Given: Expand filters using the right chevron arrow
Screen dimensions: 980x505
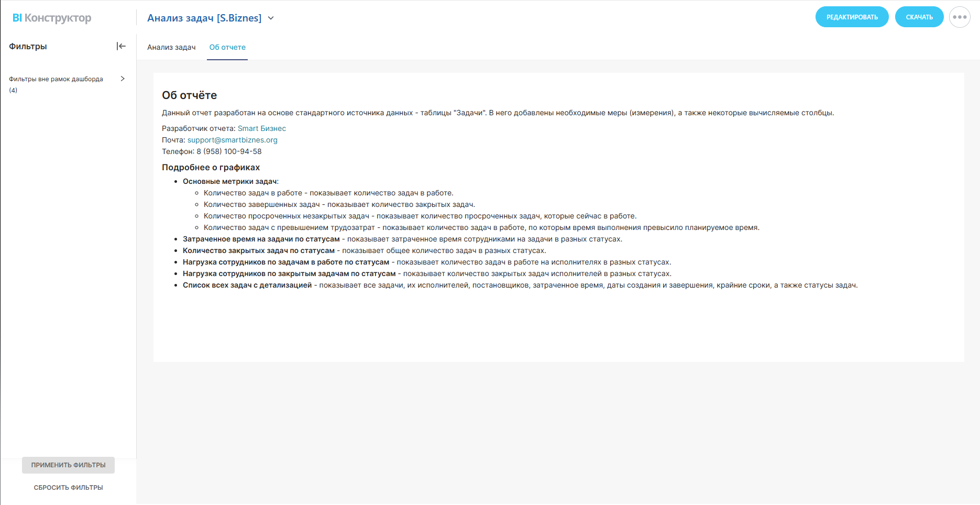Looking at the screenshot, I should coord(123,79).
